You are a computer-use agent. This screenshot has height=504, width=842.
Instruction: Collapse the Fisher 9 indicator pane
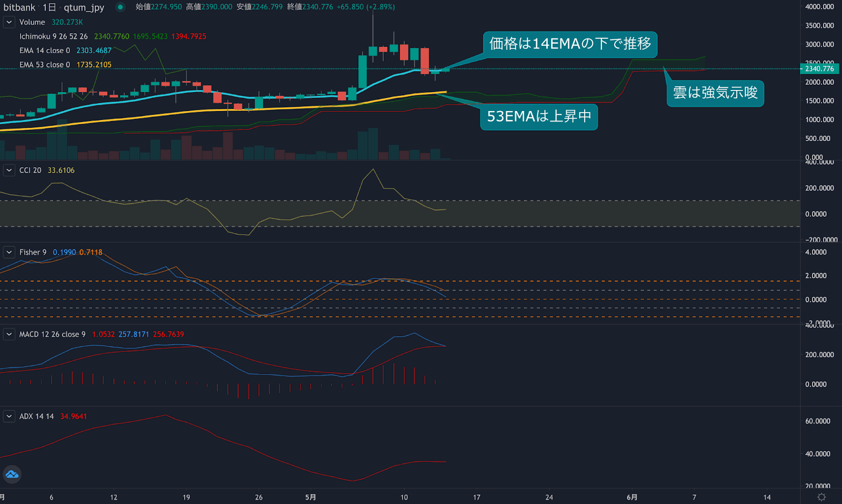[8, 253]
